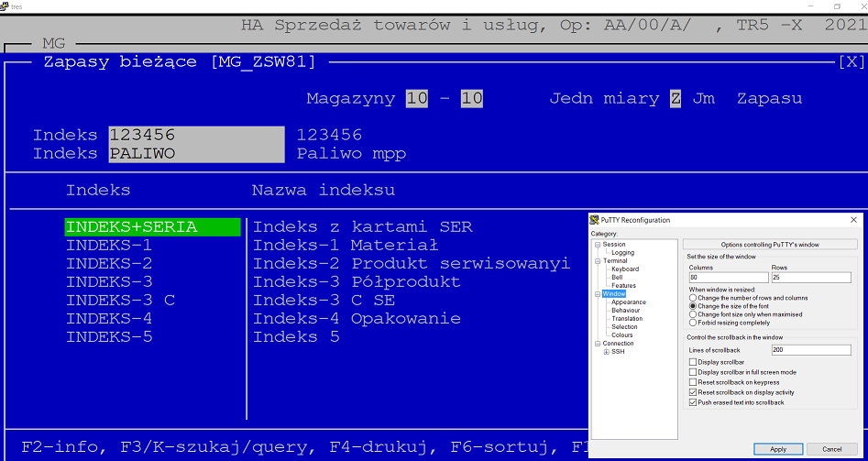Click the Jedn miary field with Z
Screen dimensions: 868x461
pos(676,99)
